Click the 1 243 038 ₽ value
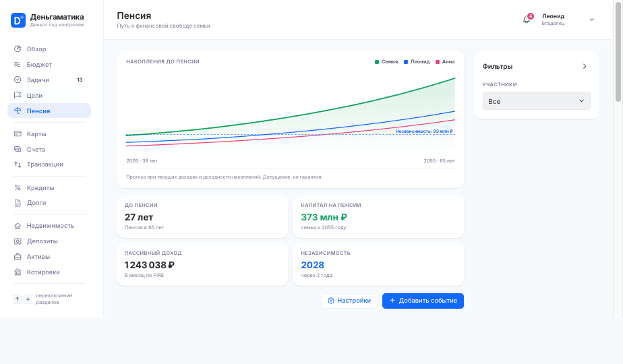623x364 pixels. coord(150,265)
